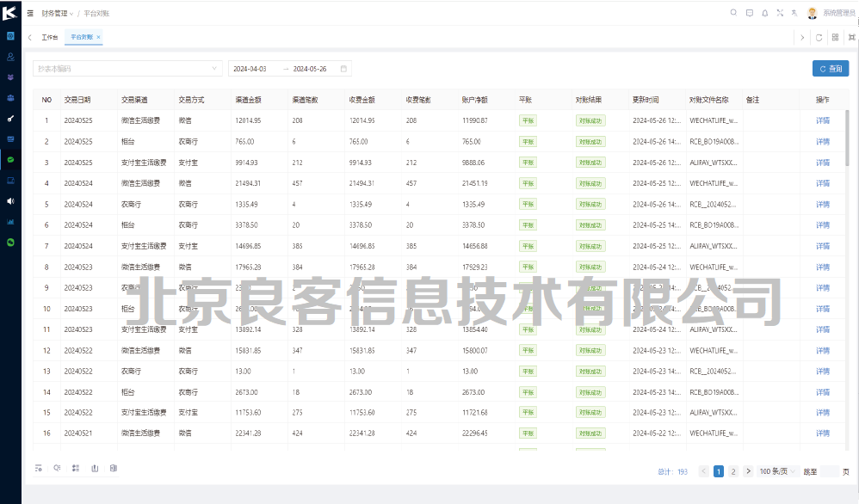Image resolution: width=859 pixels, height=504 pixels.
Task: Click the speaker icon in left sidebar
Action: [10, 200]
